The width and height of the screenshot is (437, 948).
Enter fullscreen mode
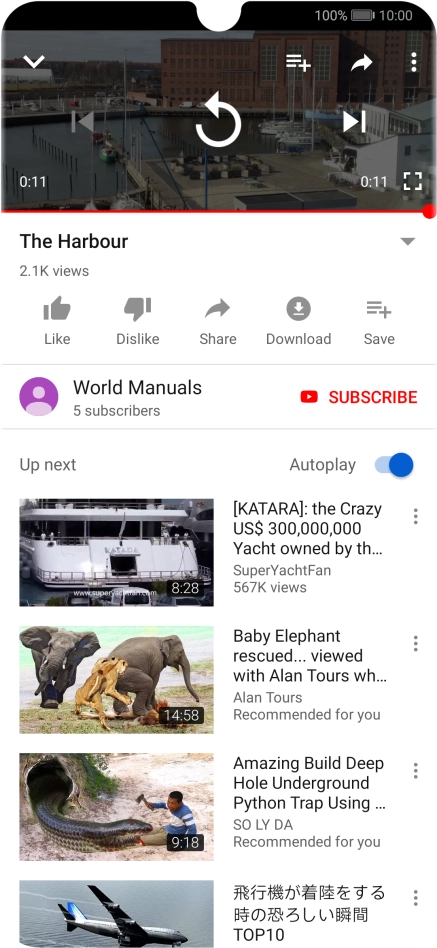click(412, 181)
